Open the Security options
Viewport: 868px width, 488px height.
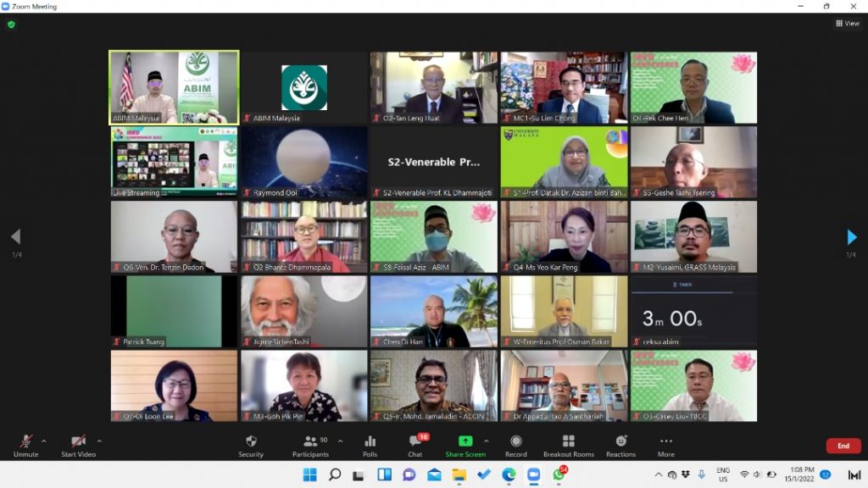(x=250, y=446)
